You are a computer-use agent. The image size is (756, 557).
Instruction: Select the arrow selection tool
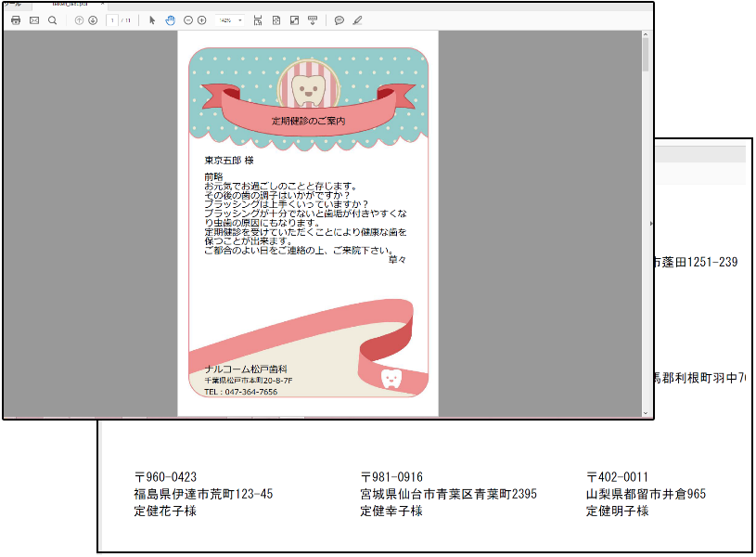[152, 20]
